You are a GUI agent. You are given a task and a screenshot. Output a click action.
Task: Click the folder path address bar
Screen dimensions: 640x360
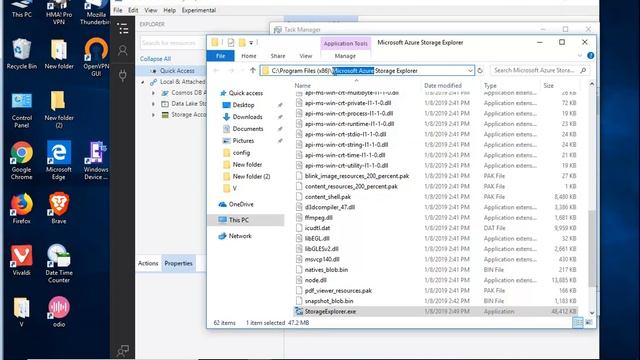[367, 71]
